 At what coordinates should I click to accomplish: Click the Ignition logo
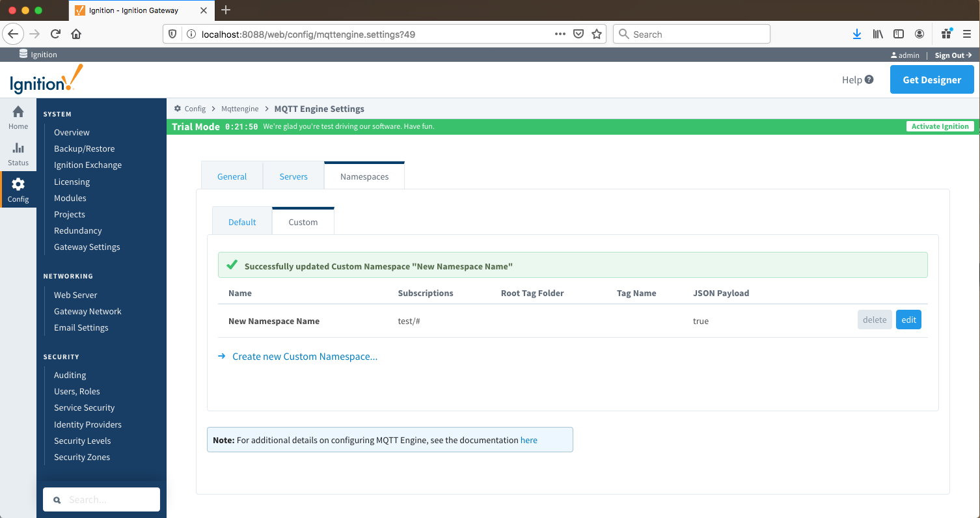coord(46,80)
